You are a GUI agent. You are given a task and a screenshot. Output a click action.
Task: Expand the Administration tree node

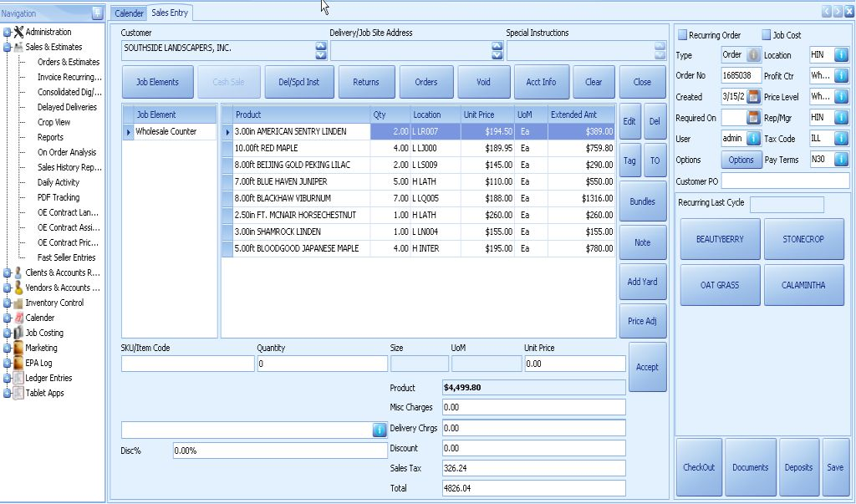(7, 33)
